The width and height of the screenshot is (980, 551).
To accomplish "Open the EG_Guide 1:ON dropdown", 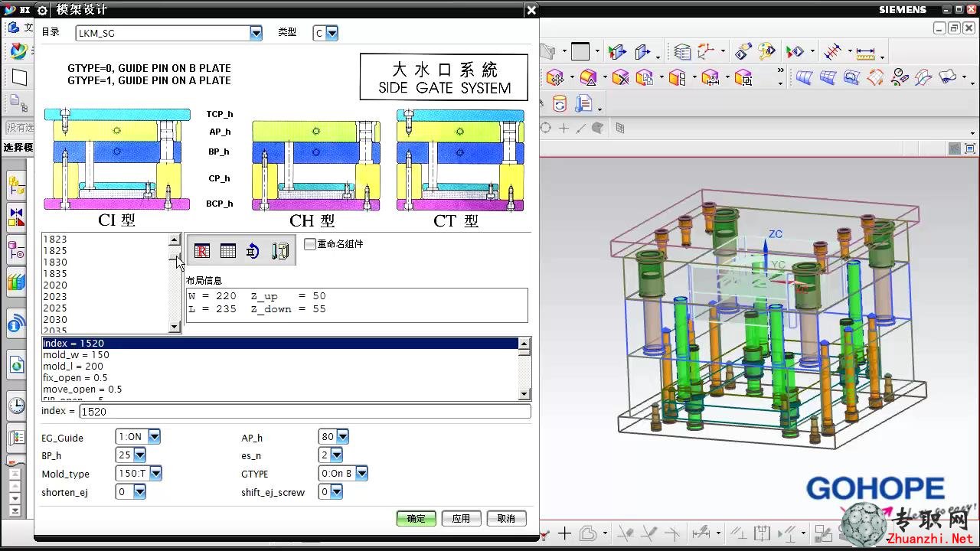I will 154,436.
